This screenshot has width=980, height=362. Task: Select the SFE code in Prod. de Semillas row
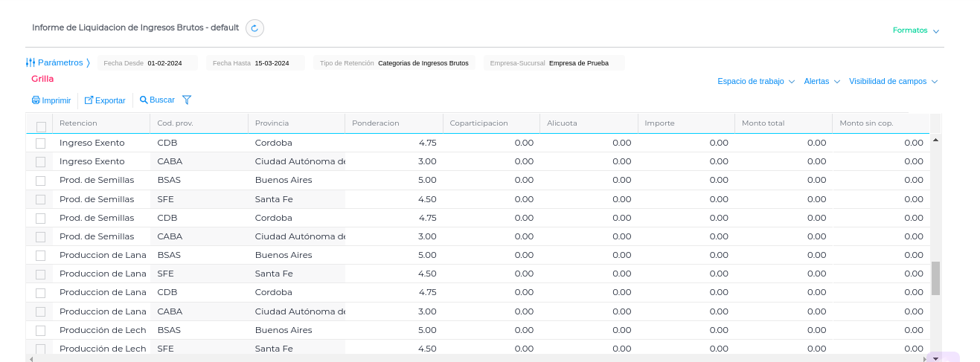coord(199,199)
